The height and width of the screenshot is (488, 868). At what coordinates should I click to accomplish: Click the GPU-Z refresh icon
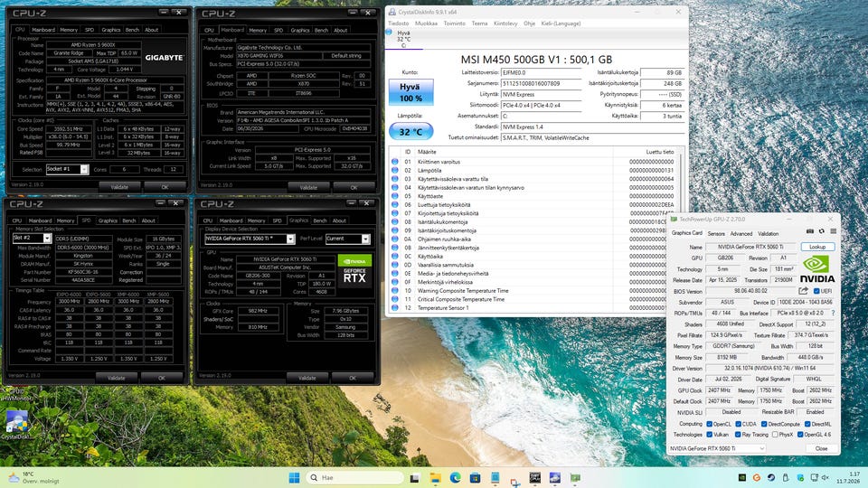[x=822, y=231]
